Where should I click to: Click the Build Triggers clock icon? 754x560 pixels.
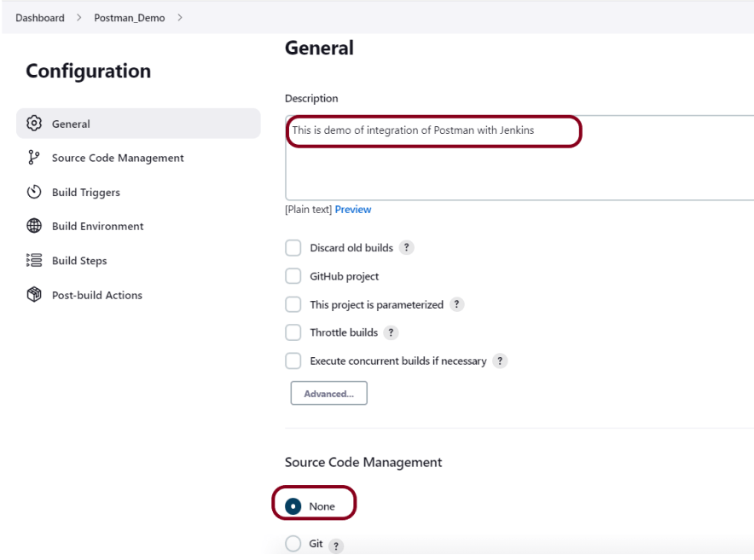34,192
